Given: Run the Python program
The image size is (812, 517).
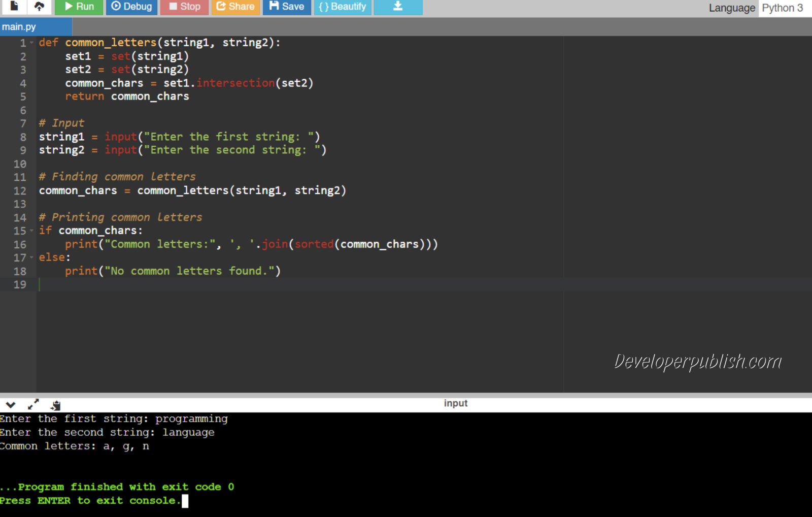Looking at the screenshot, I should click(79, 7).
